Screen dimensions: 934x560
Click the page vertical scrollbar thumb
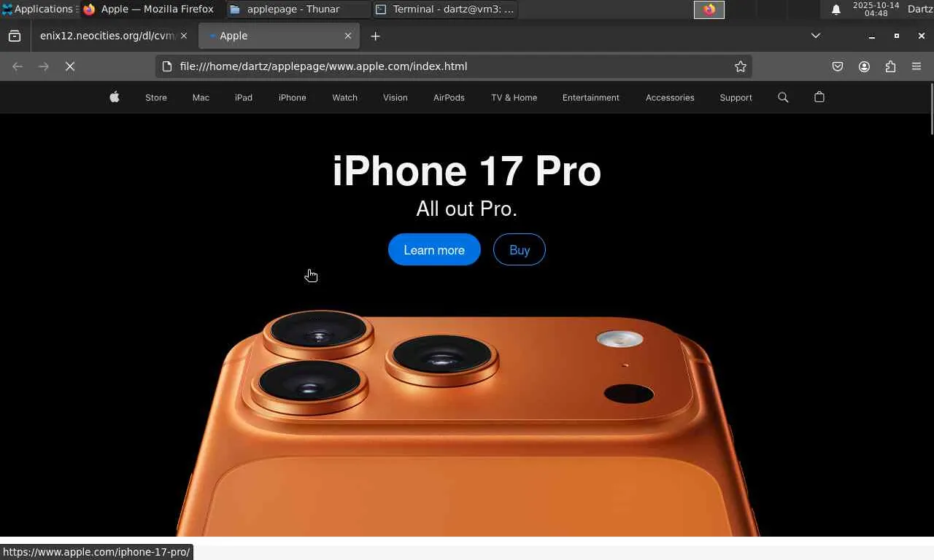931,109
